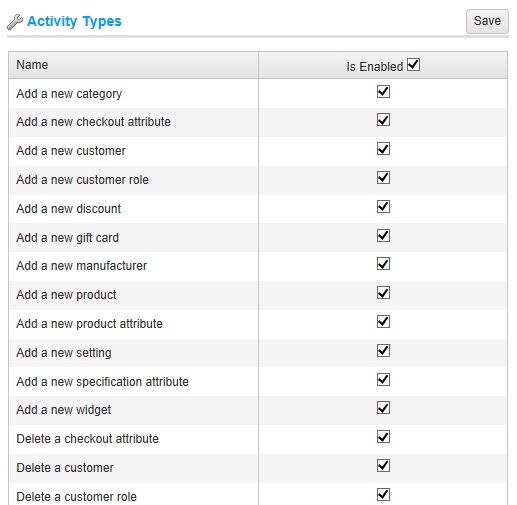Image resolution: width=517 pixels, height=505 pixels.
Task: Disable Add a new discount activity
Action: [383, 207]
